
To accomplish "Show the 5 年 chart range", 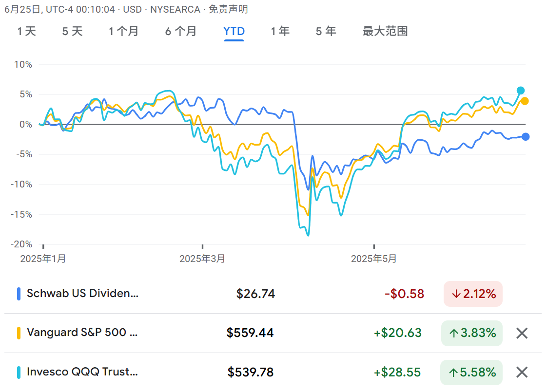I will 326,31.
